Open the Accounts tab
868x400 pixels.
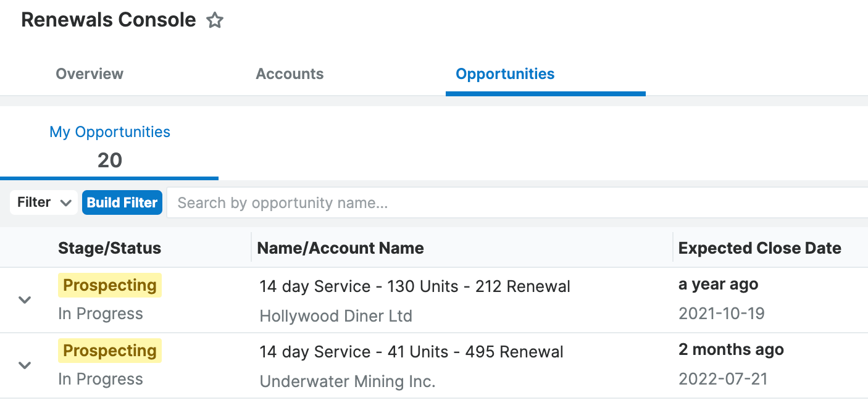coord(290,74)
